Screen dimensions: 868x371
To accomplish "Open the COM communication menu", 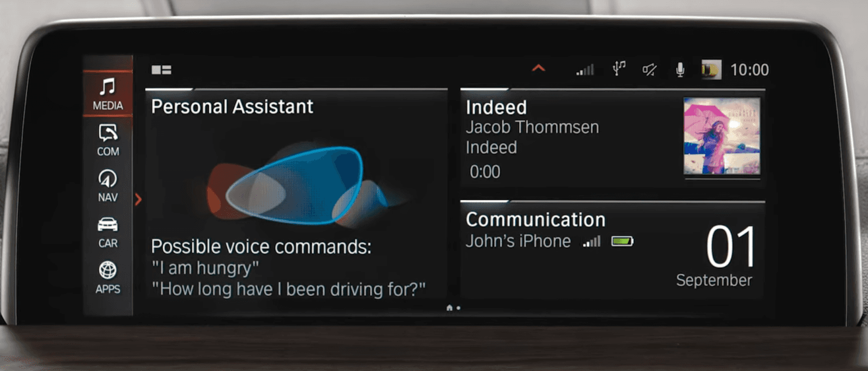I will pyautogui.click(x=107, y=140).
